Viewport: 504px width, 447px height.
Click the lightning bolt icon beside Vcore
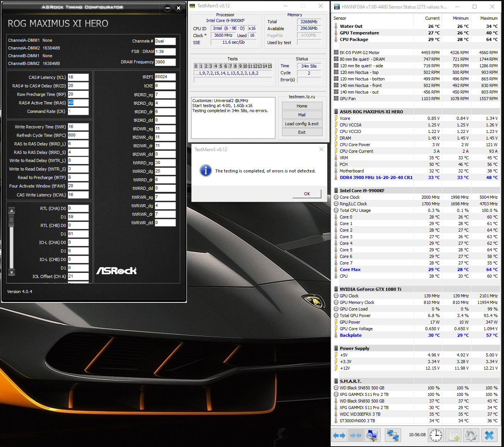(336, 118)
